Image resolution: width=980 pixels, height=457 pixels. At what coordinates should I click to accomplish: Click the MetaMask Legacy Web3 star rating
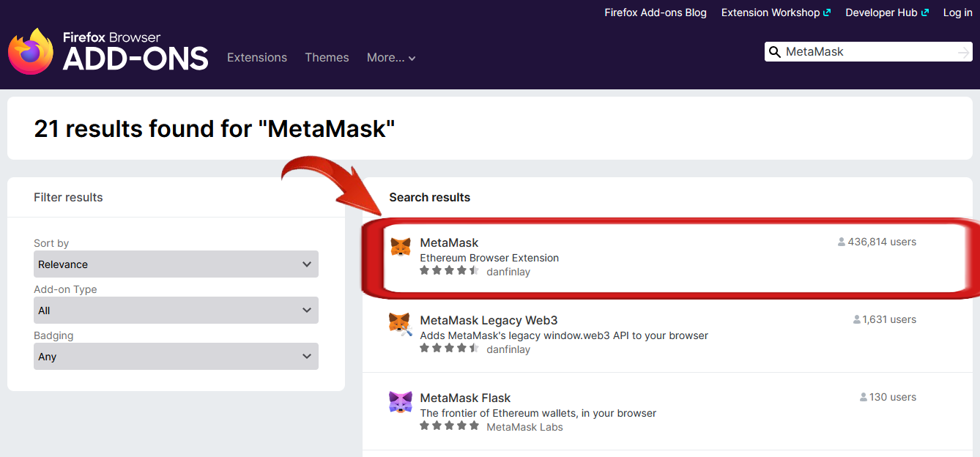pyautogui.click(x=450, y=349)
